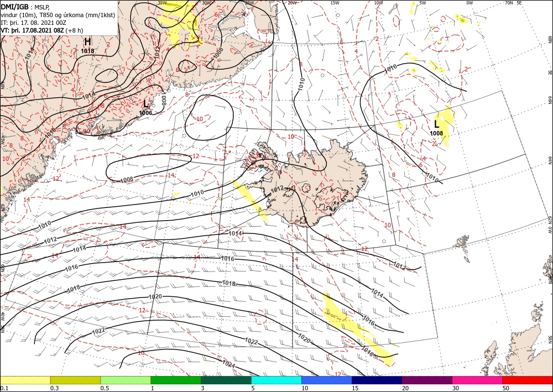Choose the blue 10–15 mm legend swatch
The height and width of the screenshot is (392, 553).
point(327,380)
